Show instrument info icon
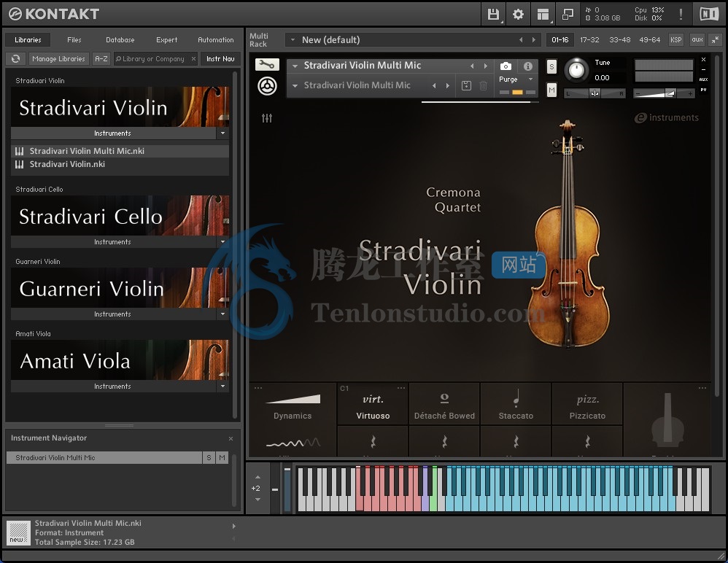Screen dimensions: 728x563 [x=528, y=66]
